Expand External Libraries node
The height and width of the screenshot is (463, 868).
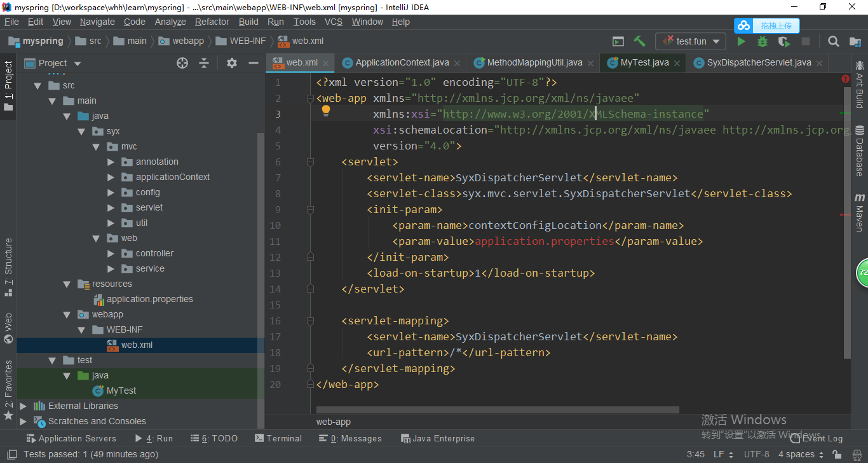tap(24, 406)
